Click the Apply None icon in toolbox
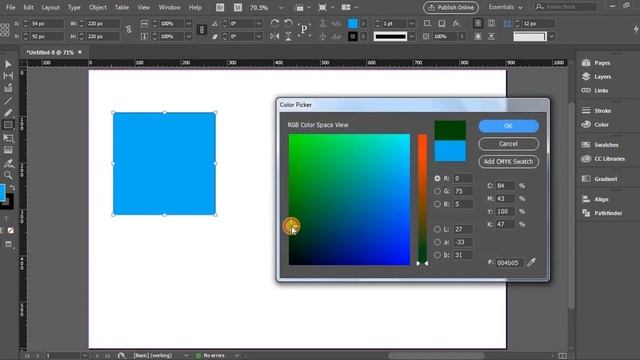The width and height of the screenshot is (640, 360). pyautogui.click(x=11, y=231)
